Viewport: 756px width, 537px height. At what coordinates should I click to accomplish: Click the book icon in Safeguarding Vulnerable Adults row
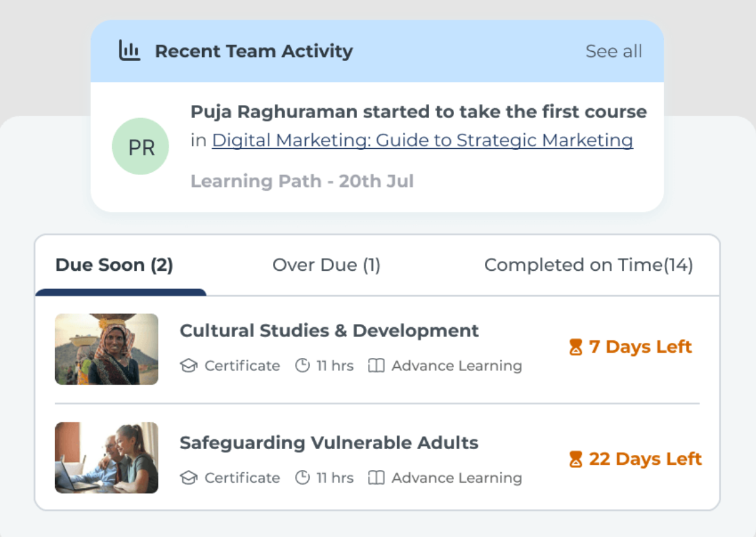click(x=376, y=478)
